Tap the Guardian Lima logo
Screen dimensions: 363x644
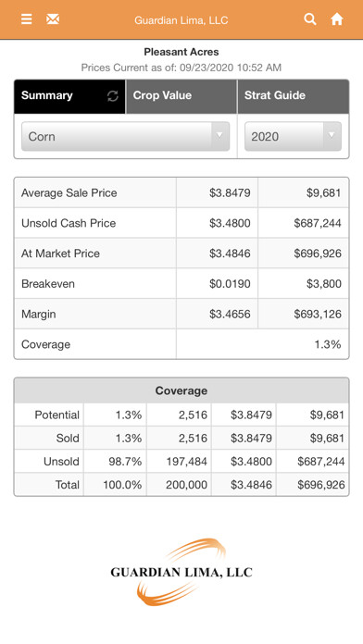[x=181, y=572]
